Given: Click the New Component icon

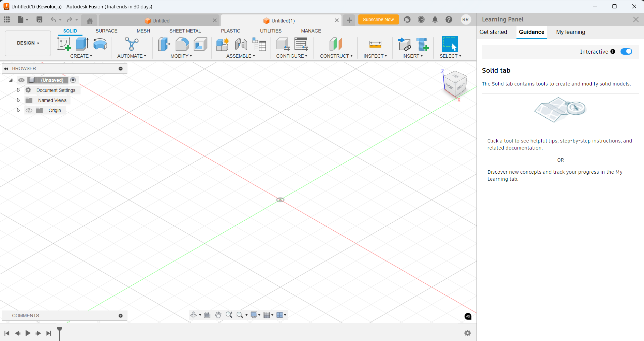Looking at the screenshot, I should click(x=222, y=44).
